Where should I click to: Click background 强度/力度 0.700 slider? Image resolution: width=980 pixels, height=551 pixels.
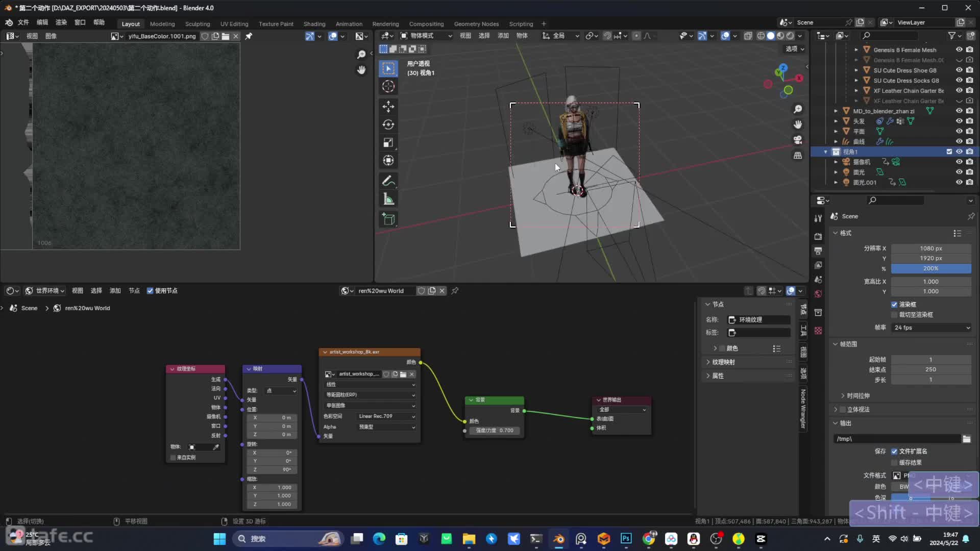(494, 431)
